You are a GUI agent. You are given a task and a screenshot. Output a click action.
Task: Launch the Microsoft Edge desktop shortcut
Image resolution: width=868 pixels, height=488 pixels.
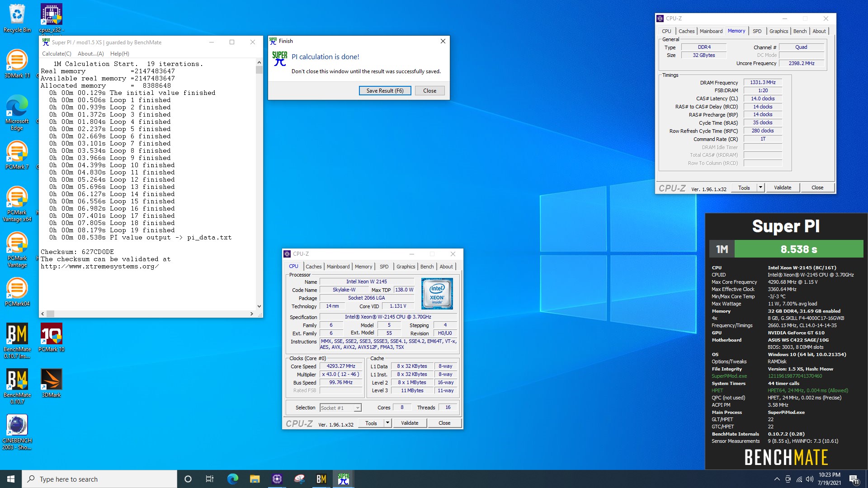[17, 113]
